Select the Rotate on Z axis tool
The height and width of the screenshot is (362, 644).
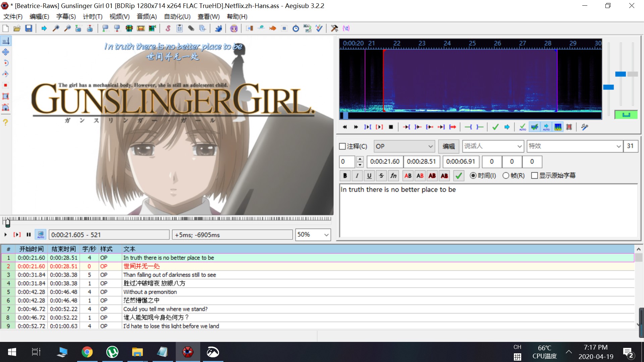tap(6, 63)
